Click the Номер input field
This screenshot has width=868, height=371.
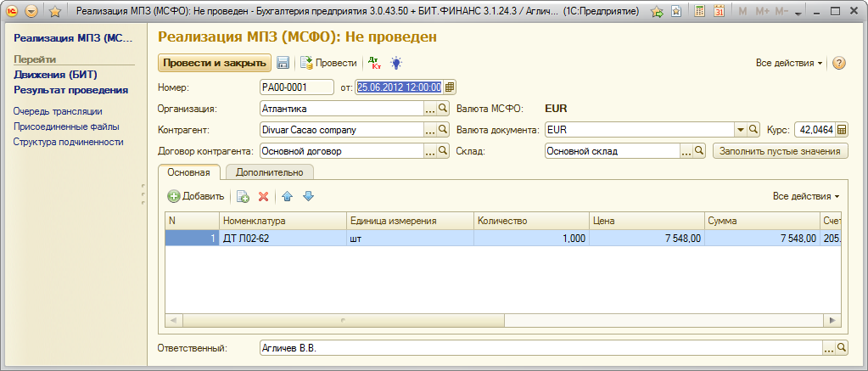coord(296,87)
